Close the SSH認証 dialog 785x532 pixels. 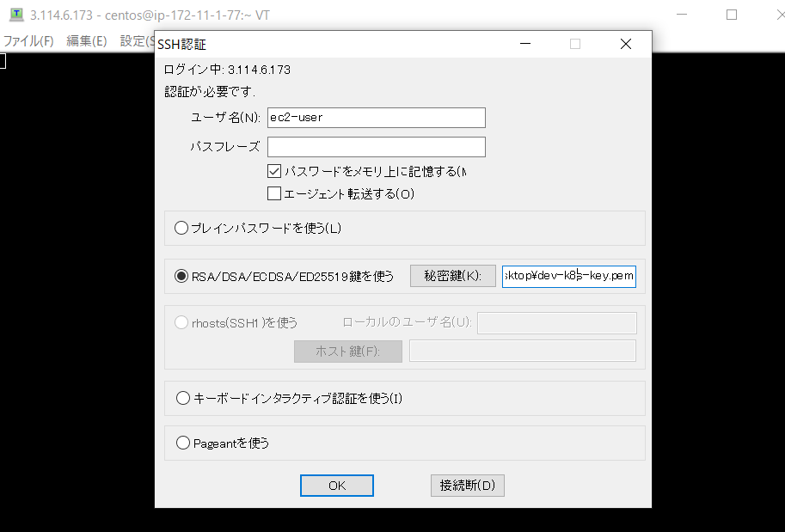tap(625, 44)
